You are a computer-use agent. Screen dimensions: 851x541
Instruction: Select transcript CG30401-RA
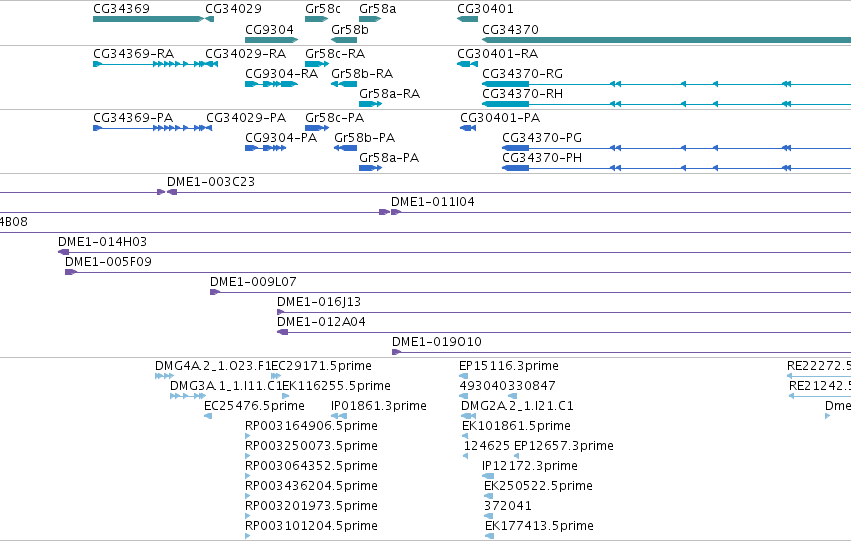tap(467, 64)
